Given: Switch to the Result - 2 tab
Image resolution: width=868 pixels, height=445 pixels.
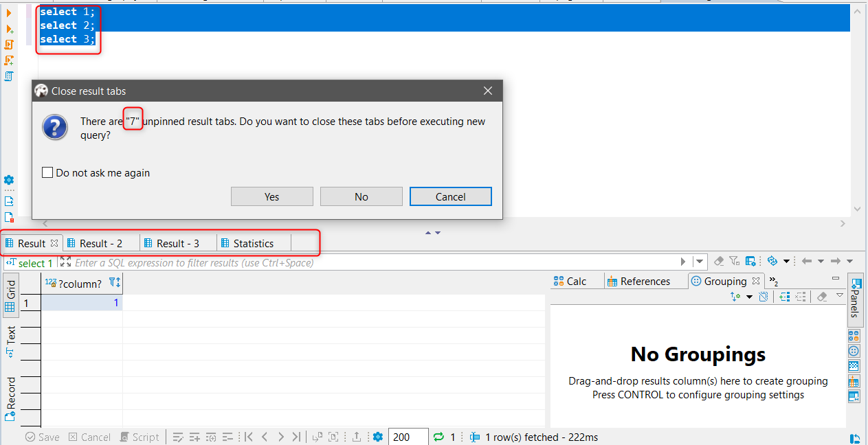Looking at the screenshot, I should coord(101,243).
